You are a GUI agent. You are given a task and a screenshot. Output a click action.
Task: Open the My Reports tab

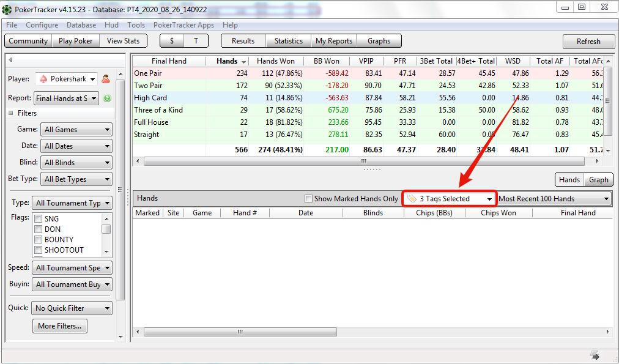pos(334,41)
